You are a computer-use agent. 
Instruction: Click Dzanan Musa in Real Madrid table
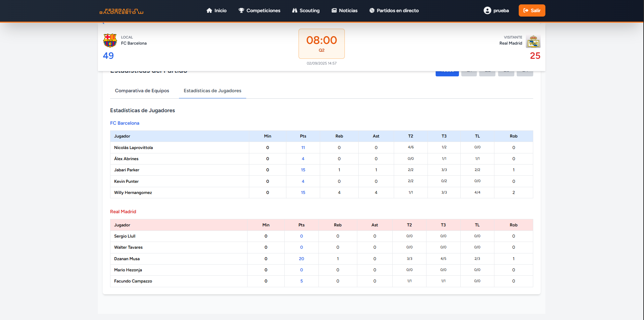pos(127,259)
